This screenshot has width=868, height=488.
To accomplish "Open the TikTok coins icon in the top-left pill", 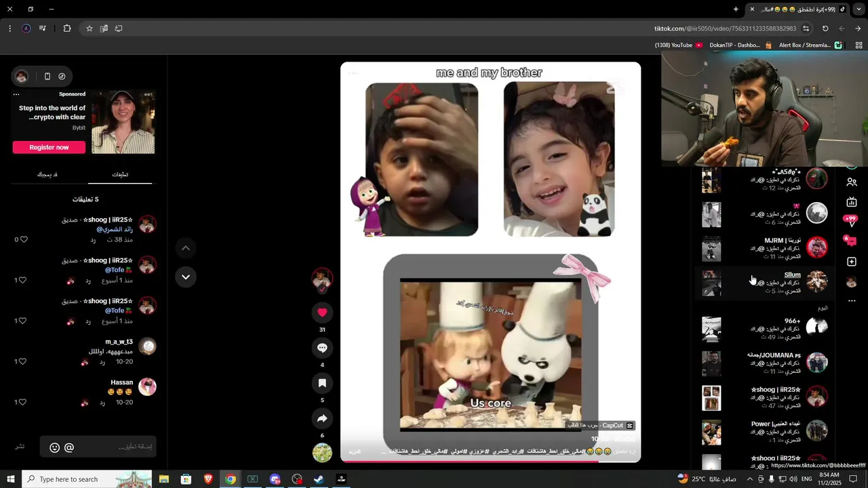I will click(62, 77).
